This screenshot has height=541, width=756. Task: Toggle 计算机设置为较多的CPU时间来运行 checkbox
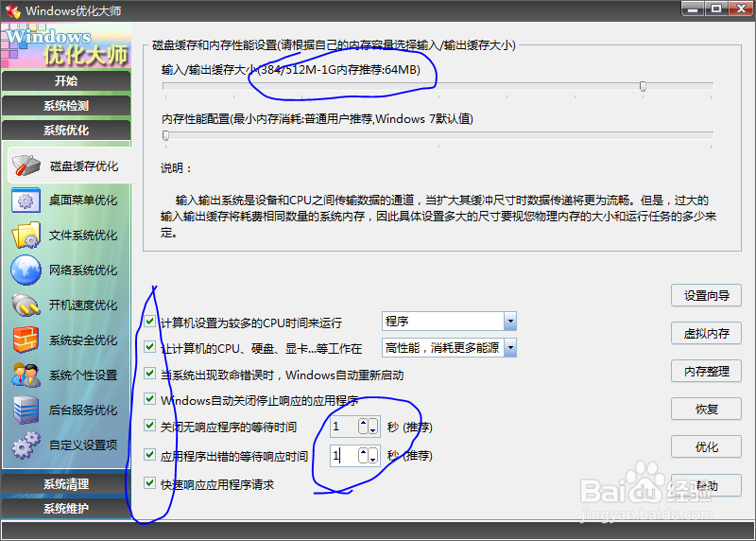pos(149,321)
